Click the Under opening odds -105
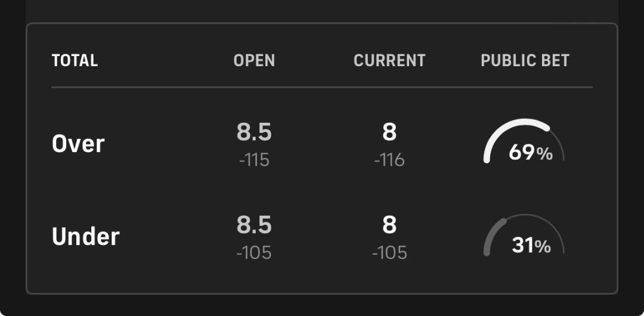This screenshot has height=316, width=644. tap(254, 253)
